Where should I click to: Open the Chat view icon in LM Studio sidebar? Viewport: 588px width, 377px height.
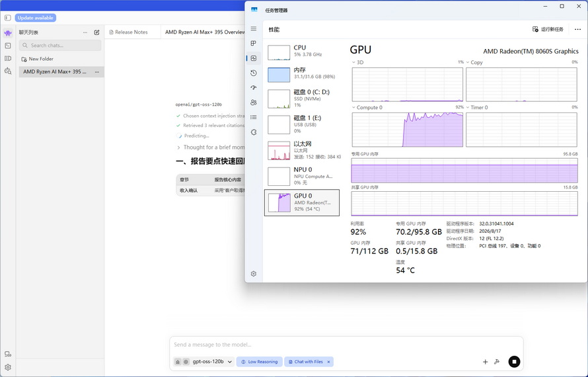(x=8, y=33)
